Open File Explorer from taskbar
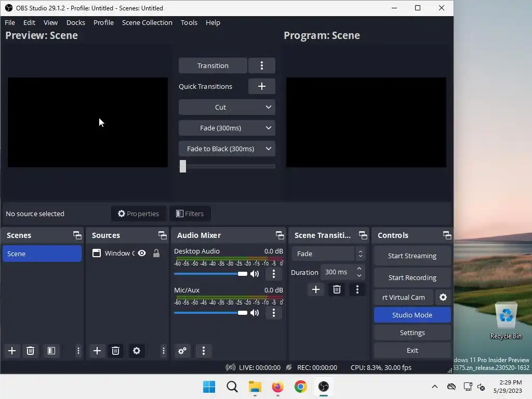 (255, 387)
